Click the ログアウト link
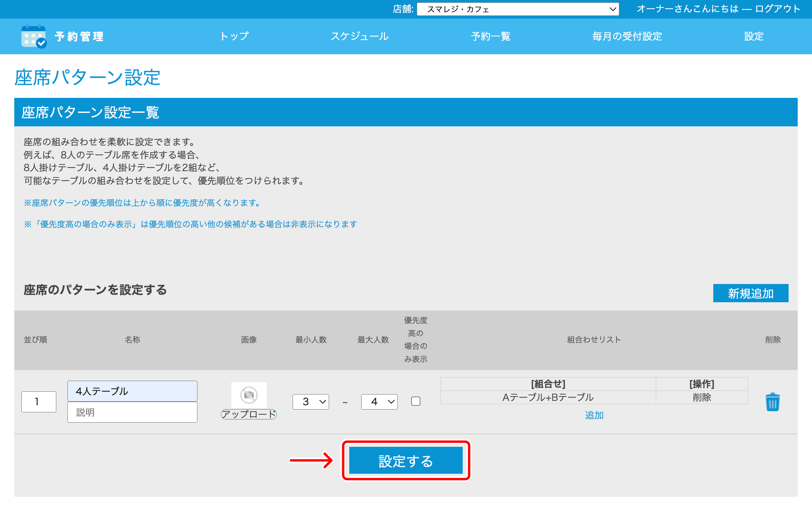Screen dimensions: 812x530 [x=778, y=9]
